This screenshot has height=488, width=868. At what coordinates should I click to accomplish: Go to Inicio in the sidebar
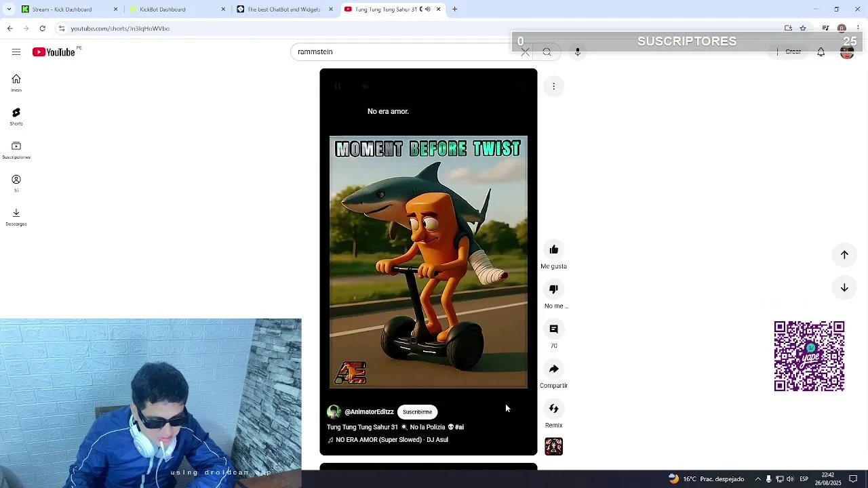pos(16,83)
